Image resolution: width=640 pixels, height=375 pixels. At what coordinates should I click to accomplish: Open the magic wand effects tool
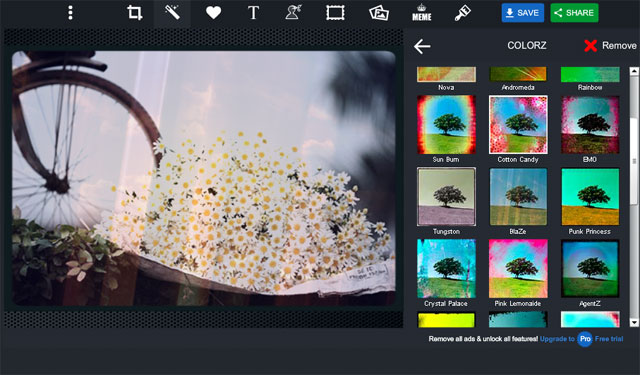coord(172,13)
